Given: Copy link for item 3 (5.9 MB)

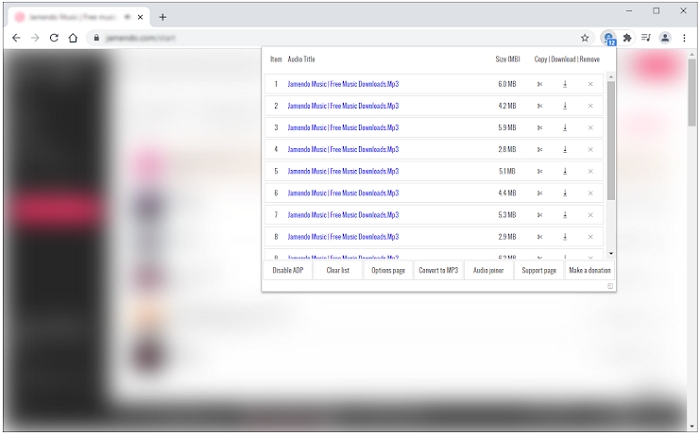Looking at the screenshot, I should pos(540,128).
